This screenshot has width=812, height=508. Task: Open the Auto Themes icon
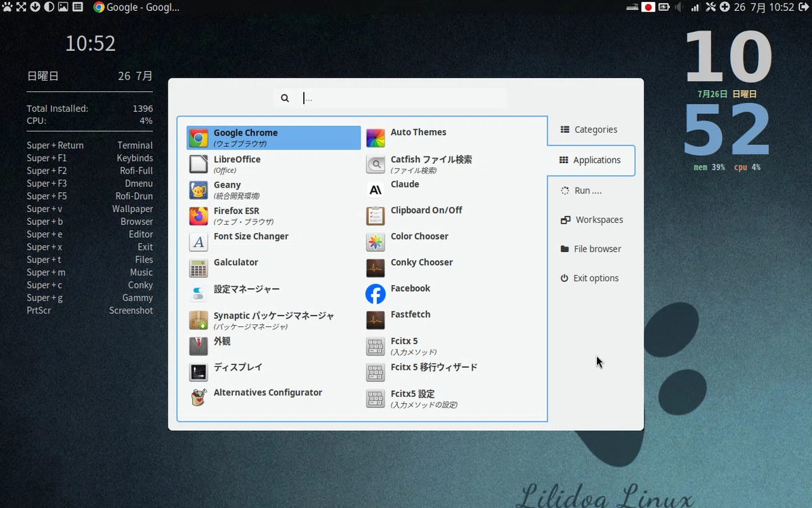[x=376, y=138]
